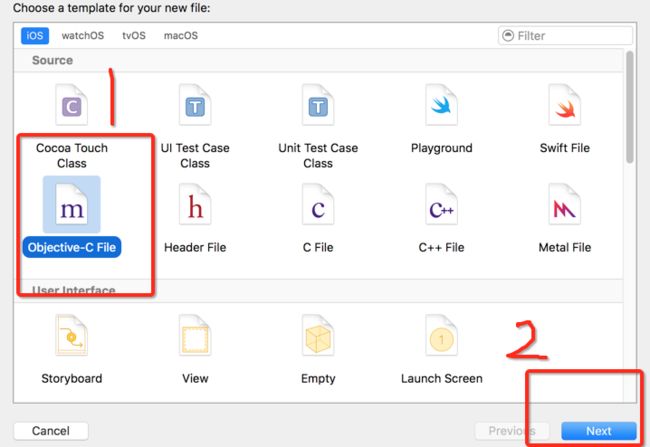Screen dimensions: 650x447
Task: Click the 'Storyboard' label
Action: (72, 379)
